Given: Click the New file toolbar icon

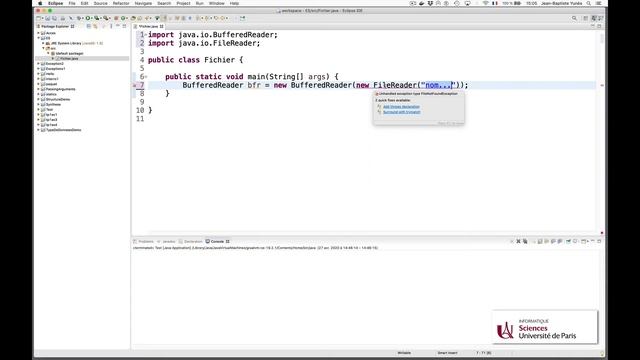Looking at the screenshot, I should tap(39, 18).
